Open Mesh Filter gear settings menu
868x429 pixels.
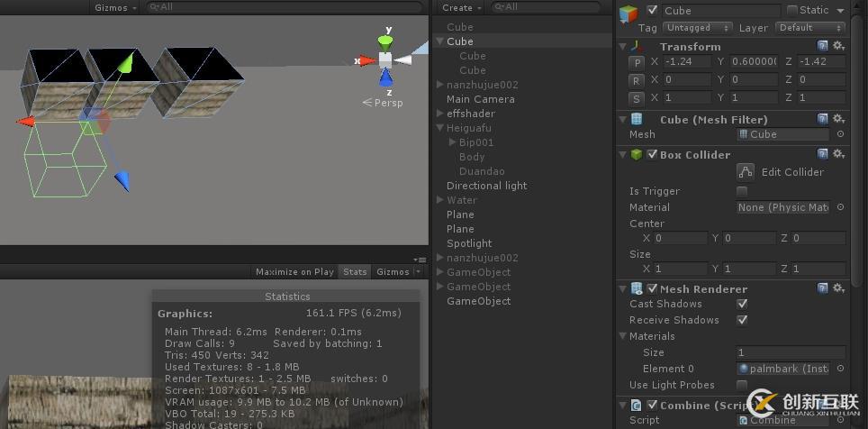point(838,119)
